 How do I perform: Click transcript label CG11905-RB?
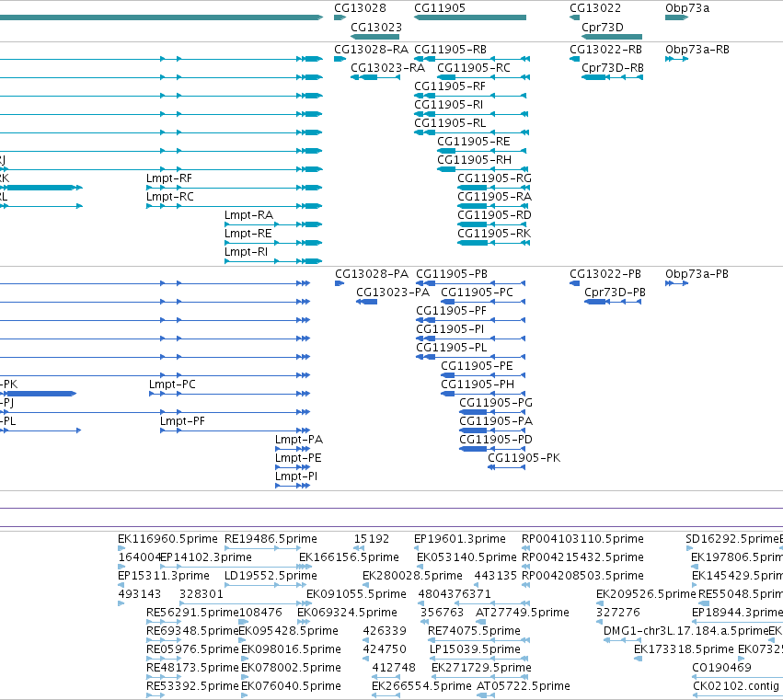click(x=451, y=50)
